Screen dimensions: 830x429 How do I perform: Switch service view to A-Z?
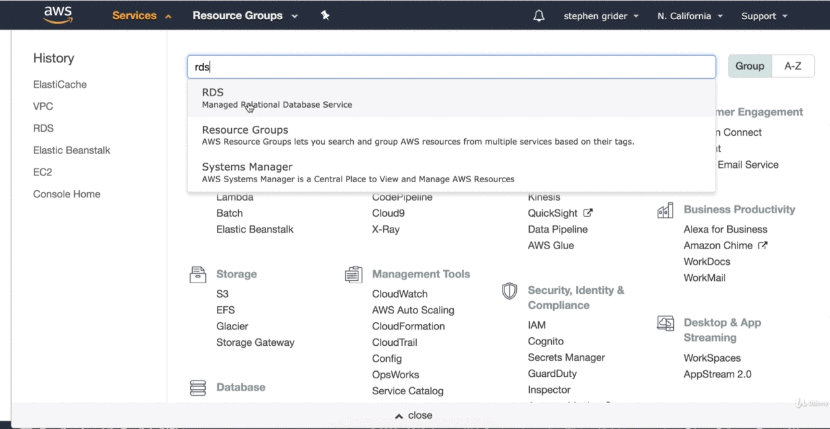coord(793,66)
